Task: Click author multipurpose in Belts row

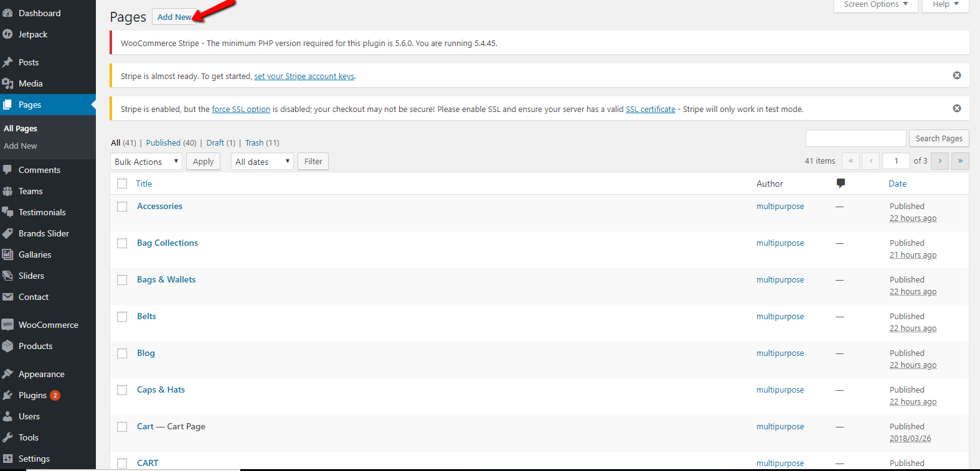Action: click(x=780, y=316)
